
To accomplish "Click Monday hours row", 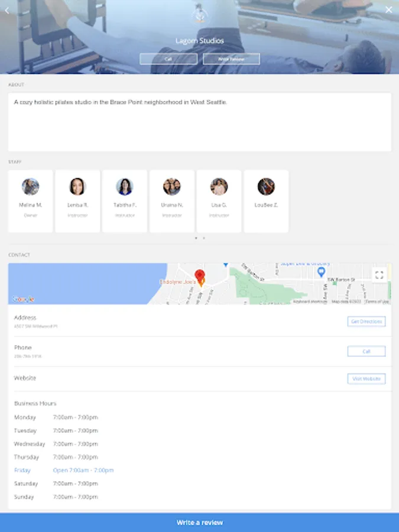I will pyautogui.click(x=56, y=417).
